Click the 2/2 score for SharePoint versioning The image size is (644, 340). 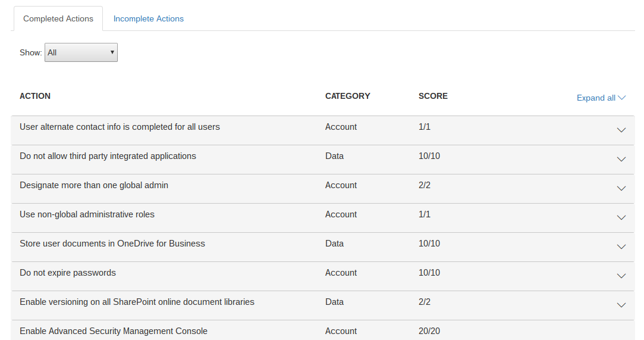(424, 302)
